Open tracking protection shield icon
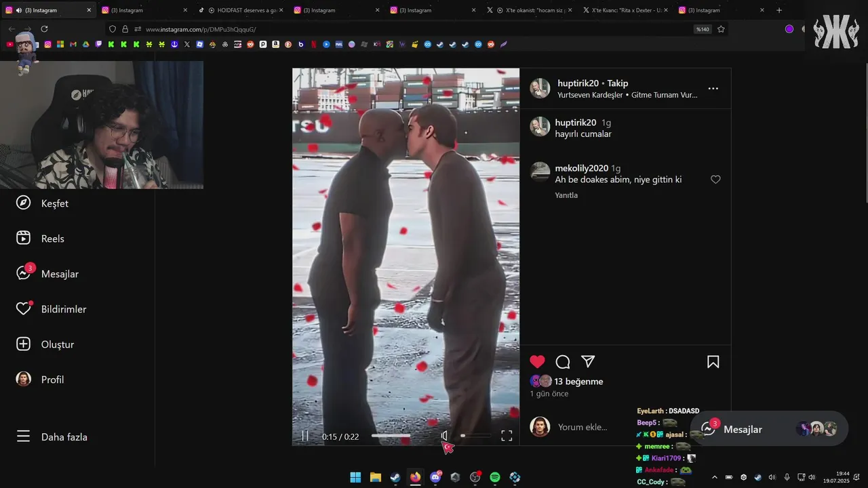This screenshot has height=488, width=868. pyautogui.click(x=113, y=29)
